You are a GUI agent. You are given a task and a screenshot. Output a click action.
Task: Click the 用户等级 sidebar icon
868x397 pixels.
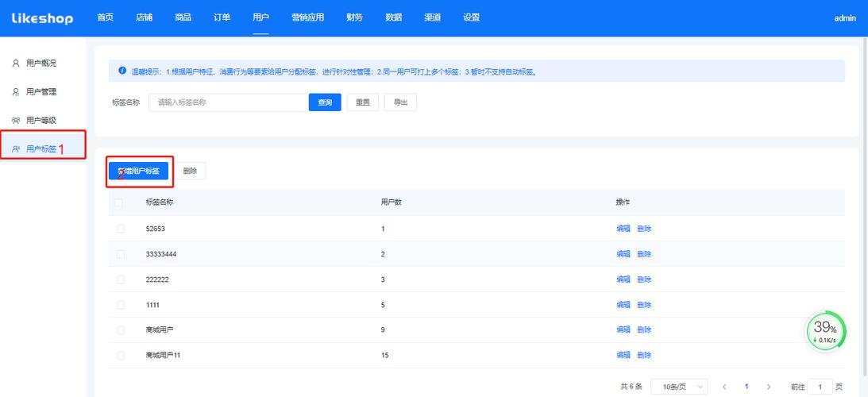point(16,120)
